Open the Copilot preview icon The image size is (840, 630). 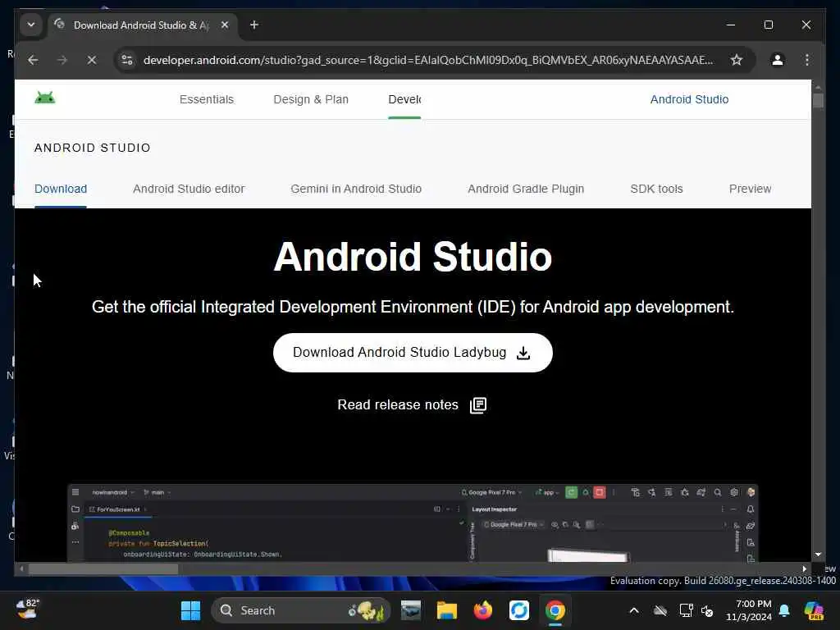coord(814,610)
